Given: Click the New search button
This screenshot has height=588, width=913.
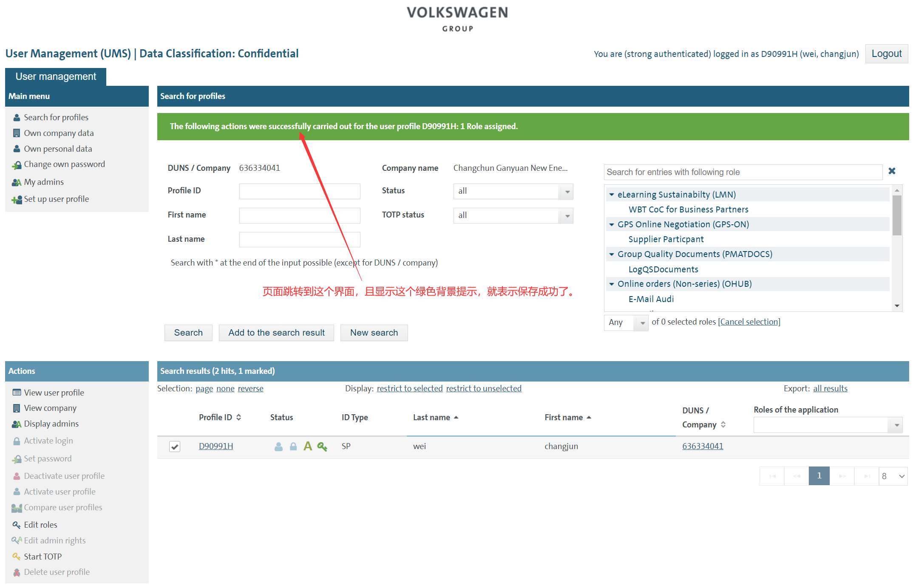Looking at the screenshot, I should pyautogui.click(x=374, y=333).
